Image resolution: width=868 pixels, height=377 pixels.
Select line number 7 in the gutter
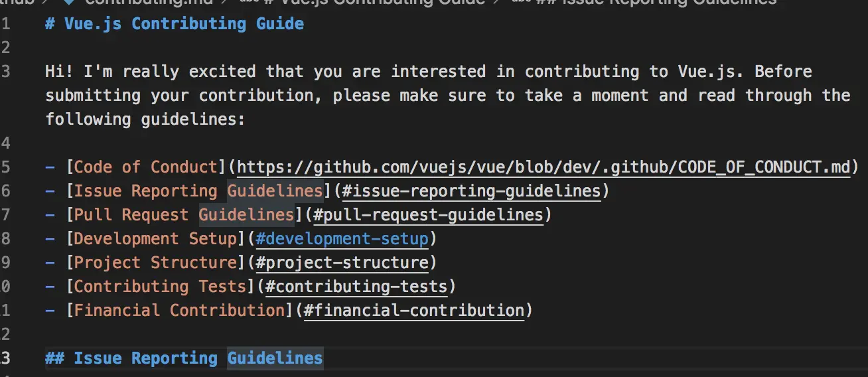click(5, 215)
